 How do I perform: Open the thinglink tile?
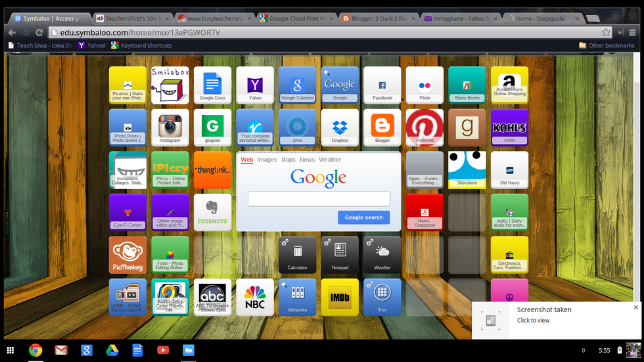tap(212, 170)
